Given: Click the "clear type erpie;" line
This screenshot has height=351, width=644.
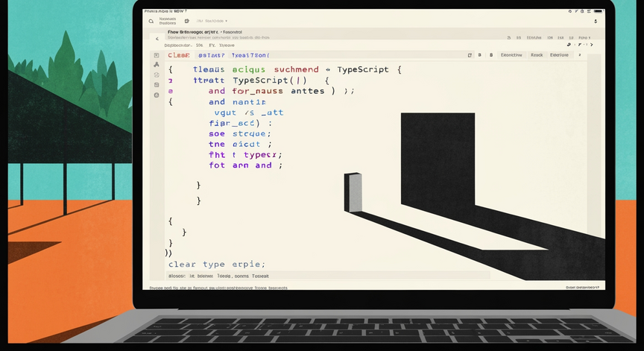Looking at the screenshot, I should (x=217, y=265).
